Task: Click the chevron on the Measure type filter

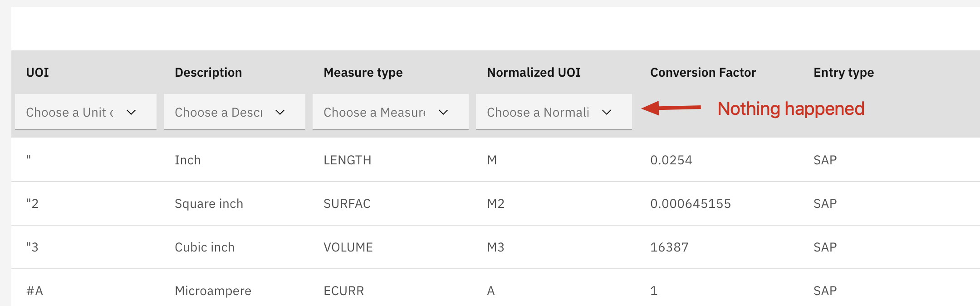Action: [x=443, y=112]
